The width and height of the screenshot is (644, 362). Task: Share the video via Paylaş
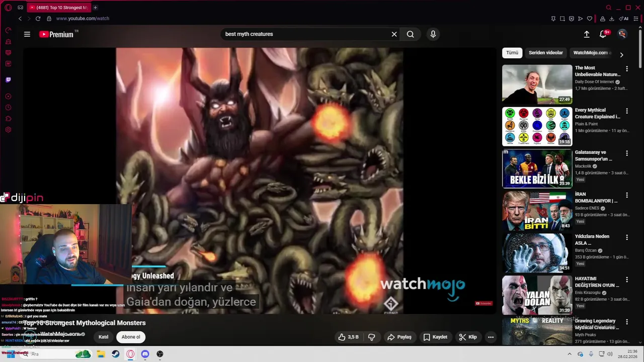399,337
